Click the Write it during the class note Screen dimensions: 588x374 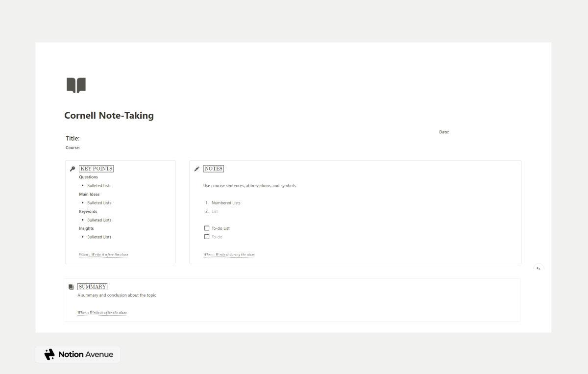[229, 254]
